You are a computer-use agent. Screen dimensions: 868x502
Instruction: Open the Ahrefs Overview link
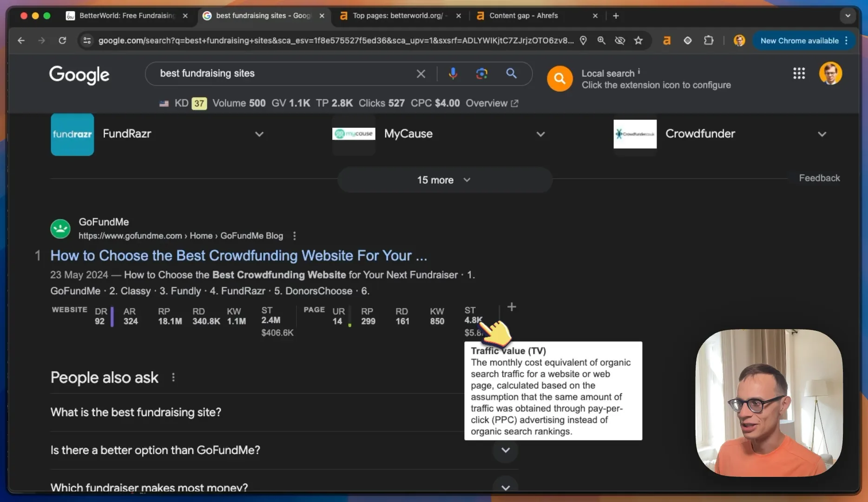pos(492,103)
